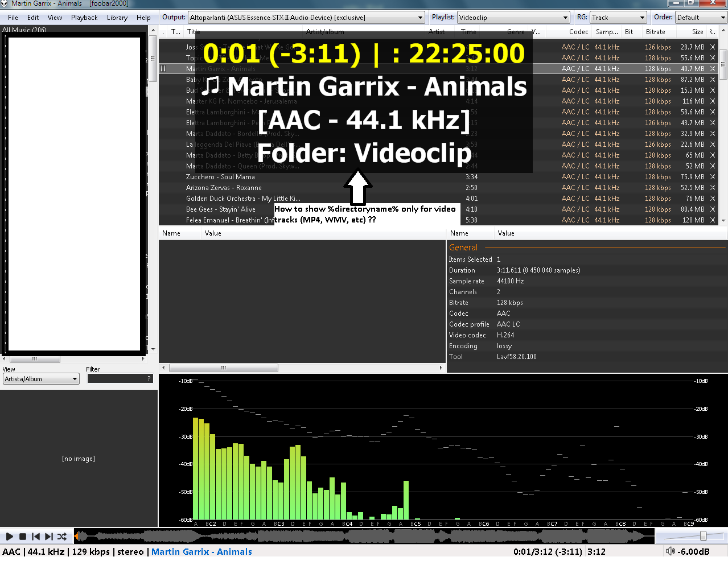Click the filter help question mark
This screenshot has width=728, height=569.
[x=149, y=378]
